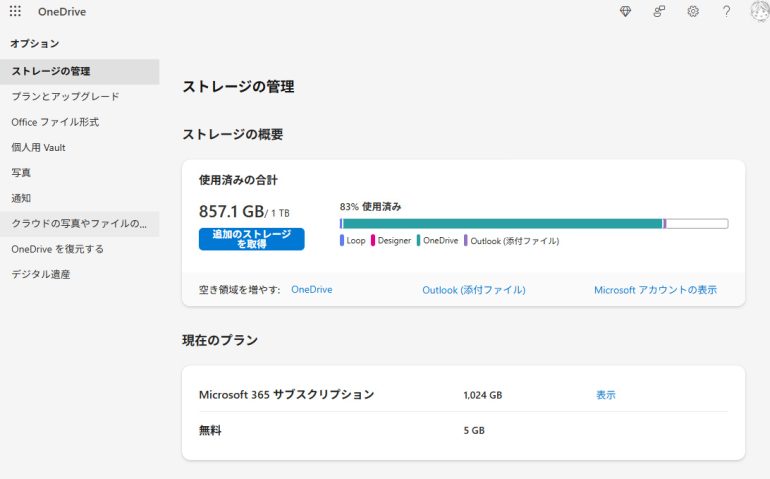Open the settings gear icon

[693, 11]
